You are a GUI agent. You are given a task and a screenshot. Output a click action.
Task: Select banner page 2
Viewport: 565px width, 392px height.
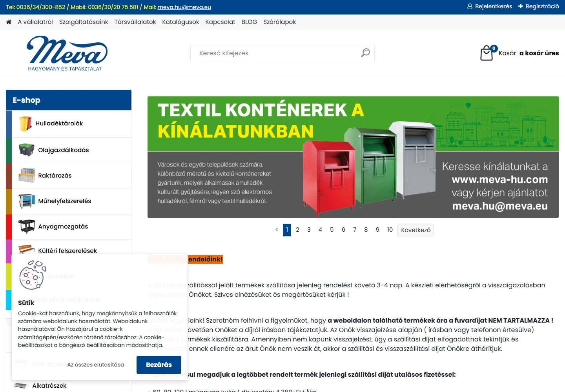[297, 230]
